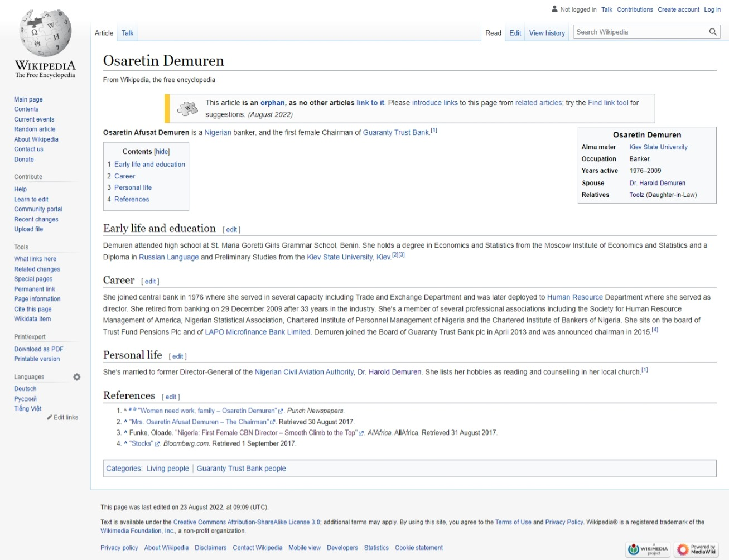Edit the Personal life section
The height and width of the screenshot is (560, 729).
tap(177, 356)
